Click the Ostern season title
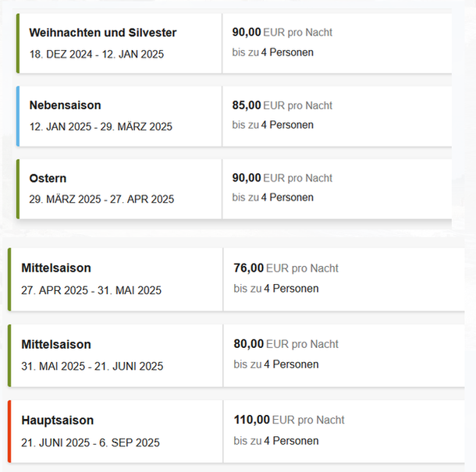This screenshot has height=472, width=476. pyautogui.click(x=48, y=178)
